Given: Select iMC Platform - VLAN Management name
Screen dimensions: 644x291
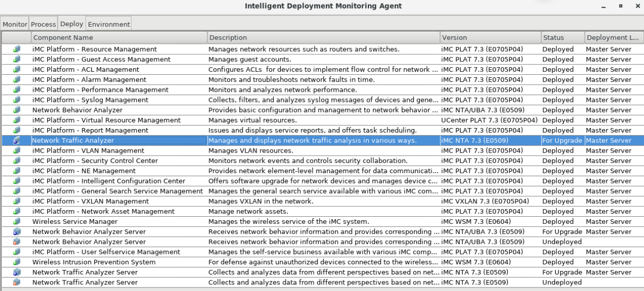Looking at the screenshot, I should tap(88, 151).
